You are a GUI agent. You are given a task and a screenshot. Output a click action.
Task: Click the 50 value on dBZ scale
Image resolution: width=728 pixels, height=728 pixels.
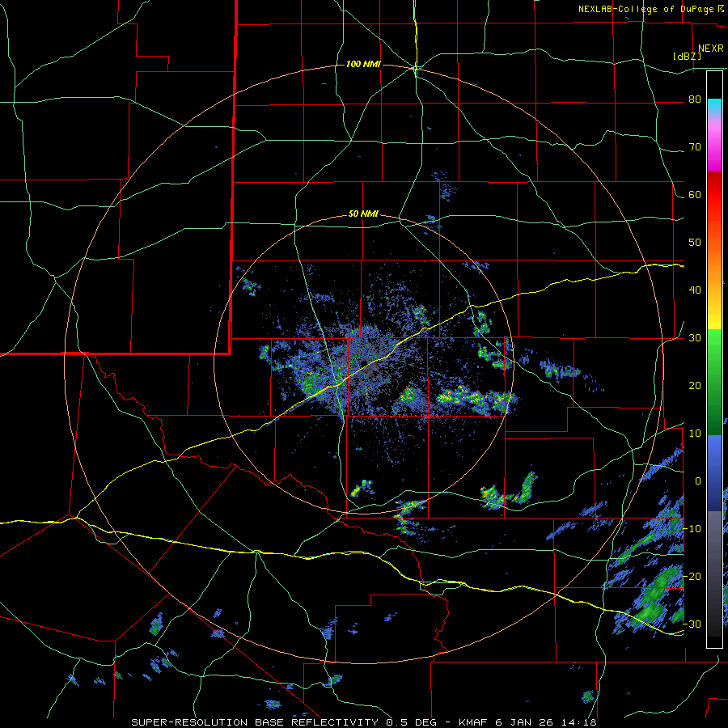(695, 243)
